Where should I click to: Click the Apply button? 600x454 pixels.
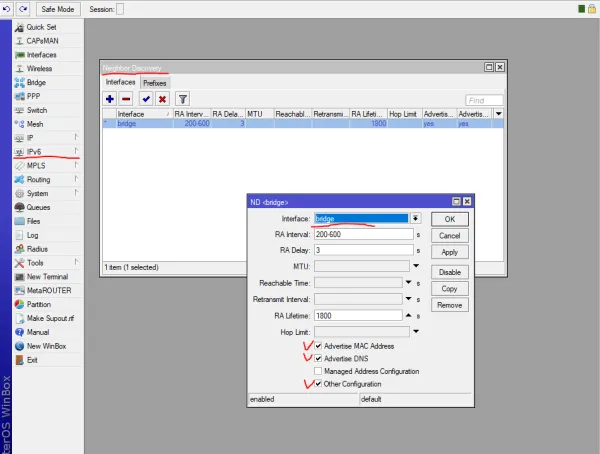tap(449, 252)
